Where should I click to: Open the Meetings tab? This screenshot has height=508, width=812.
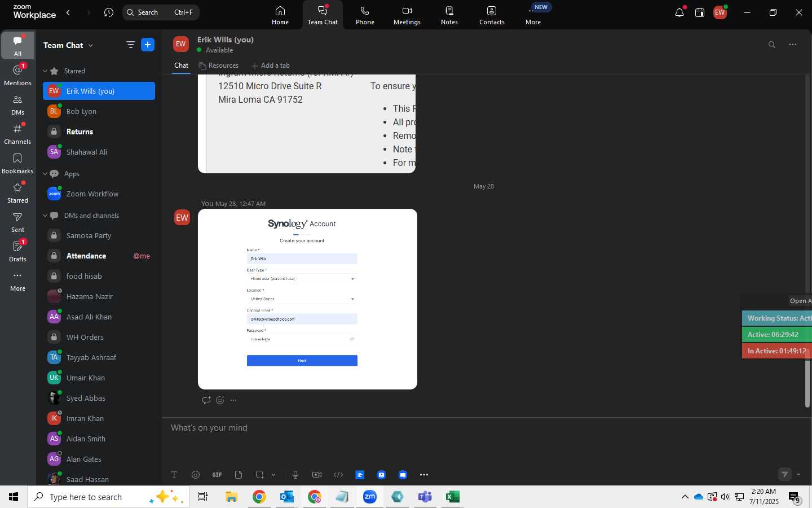pos(407,15)
